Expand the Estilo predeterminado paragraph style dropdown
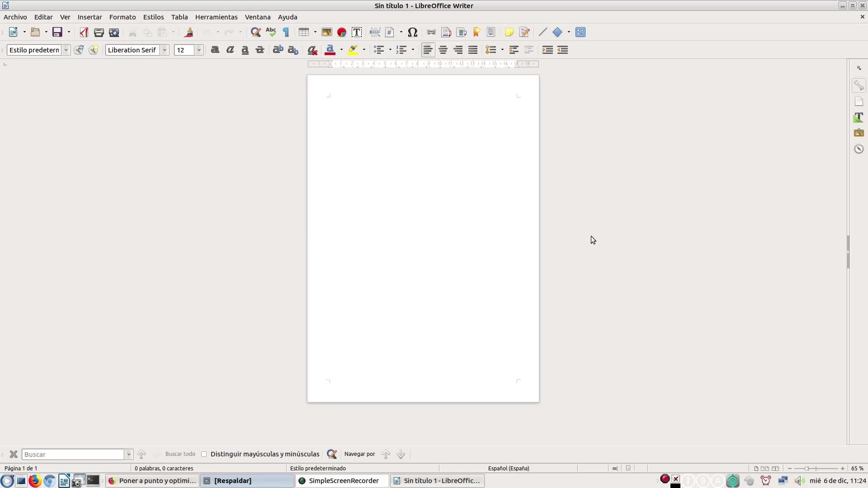This screenshot has width=868, height=488. (66, 50)
